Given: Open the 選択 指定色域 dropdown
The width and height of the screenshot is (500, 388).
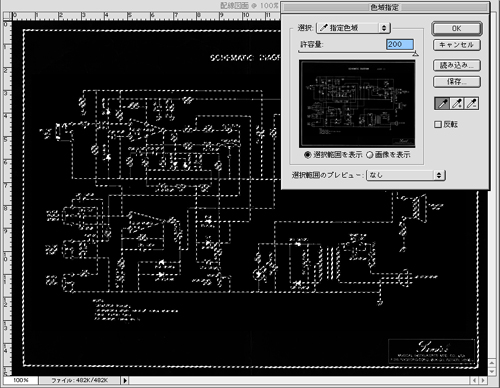Looking at the screenshot, I should (x=353, y=28).
